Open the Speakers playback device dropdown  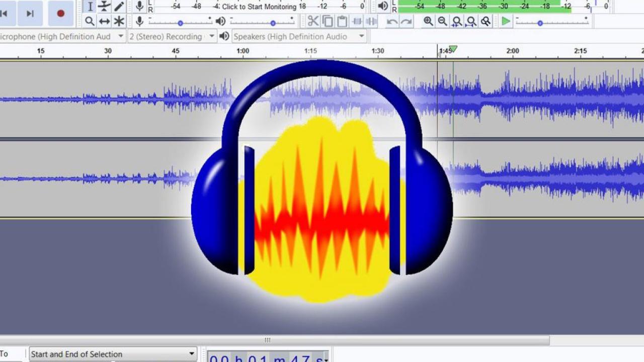tap(299, 36)
